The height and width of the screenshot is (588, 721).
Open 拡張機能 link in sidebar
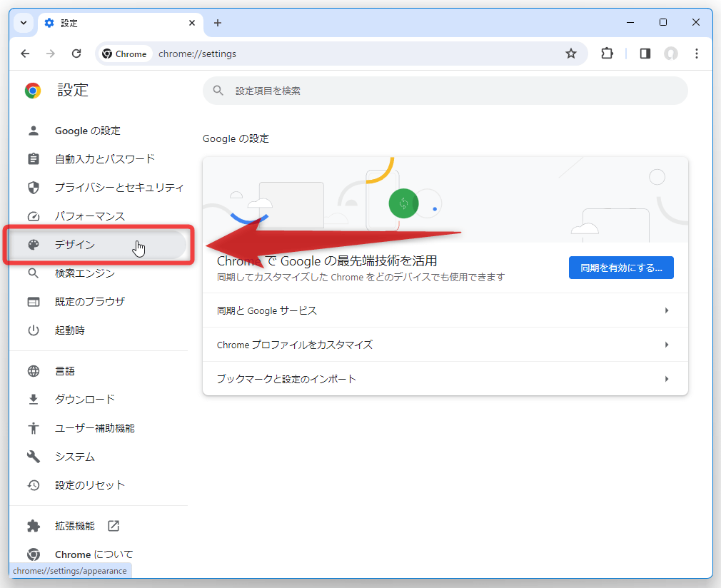(74, 526)
